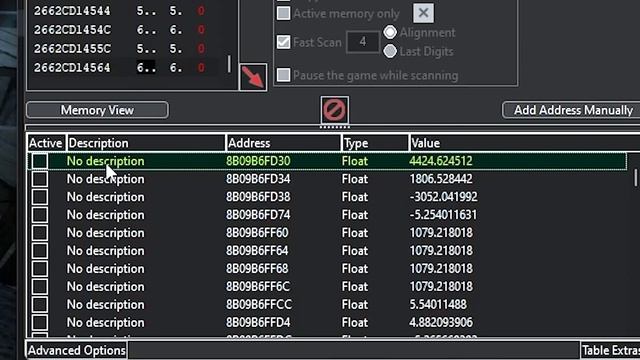
Task: Select found address 2662CD1454C
Action: click(x=72, y=30)
